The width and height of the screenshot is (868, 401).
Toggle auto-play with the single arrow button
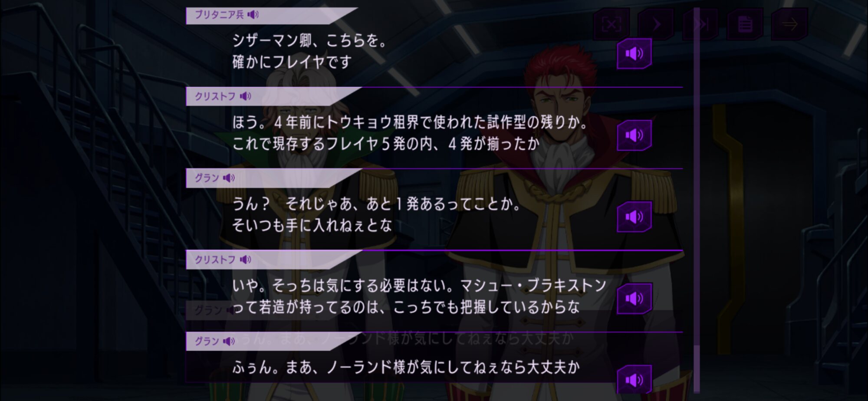(656, 24)
